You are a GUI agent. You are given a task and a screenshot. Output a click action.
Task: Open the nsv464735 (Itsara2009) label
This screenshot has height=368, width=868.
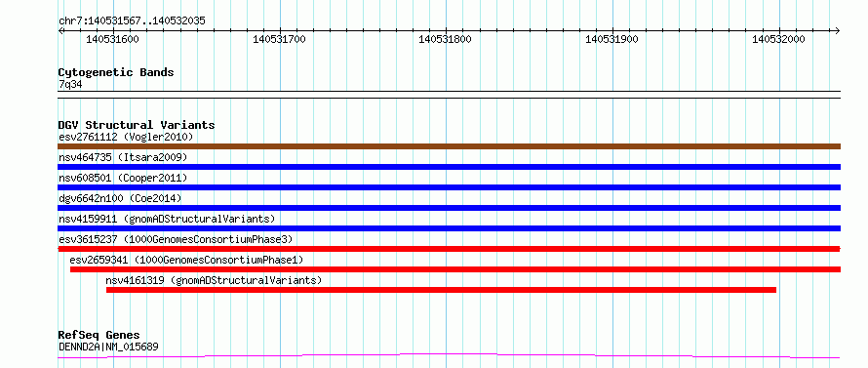pyautogui.click(x=123, y=157)
